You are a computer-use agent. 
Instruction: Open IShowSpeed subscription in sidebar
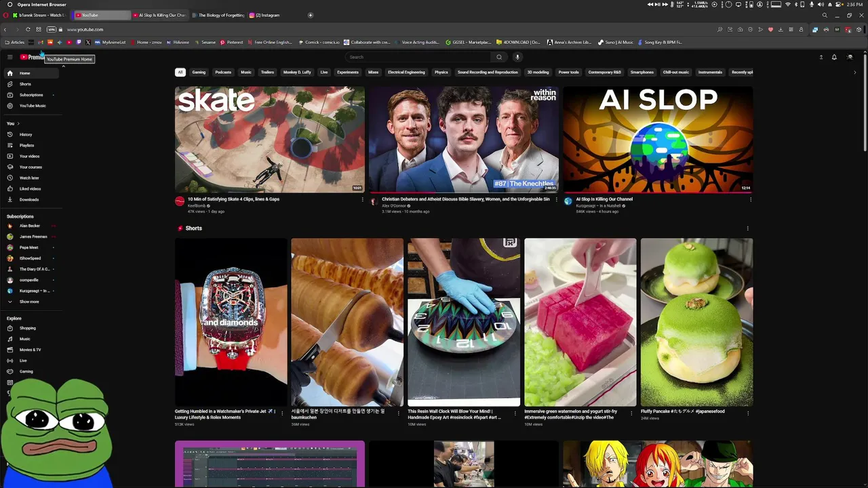31,258
